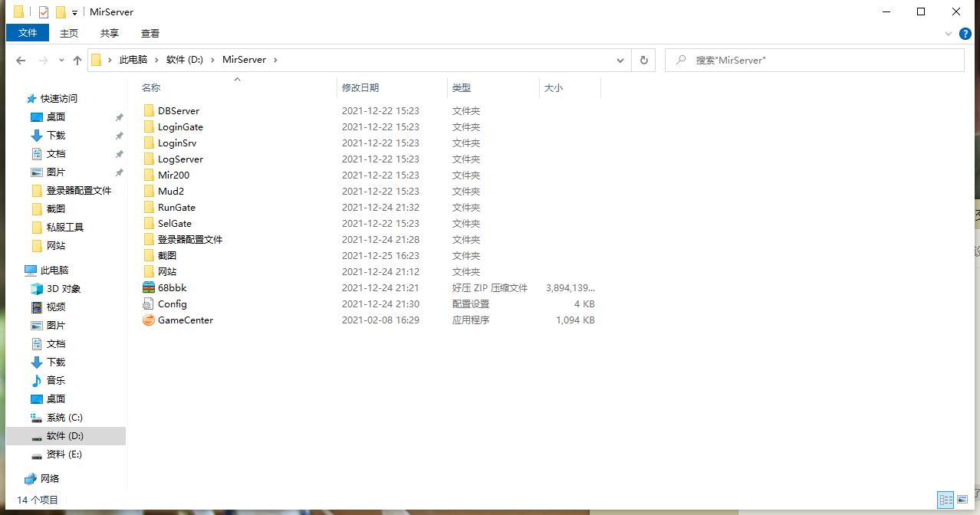Viewport: 980px width, 515px height.
Task: Open the customize quick access toolbar dropdown
Action: (x=74, y=13)
